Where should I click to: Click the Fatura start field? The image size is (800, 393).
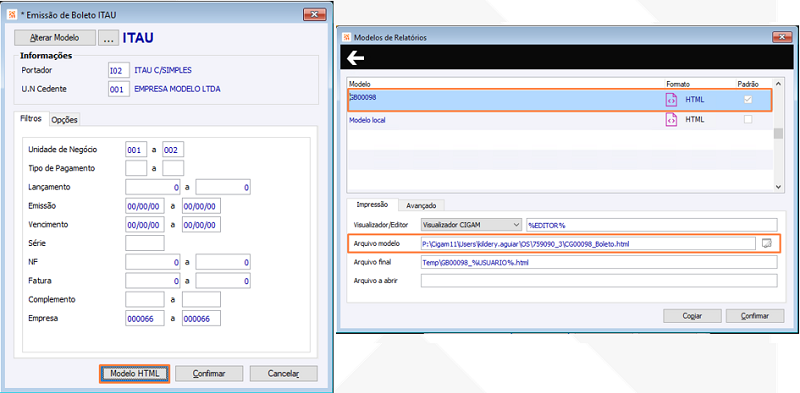(153, 281)
